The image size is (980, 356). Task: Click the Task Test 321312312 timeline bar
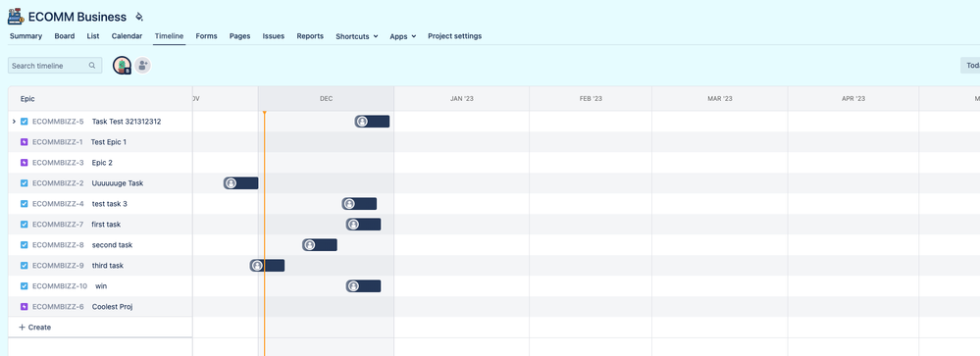[372, 122]
